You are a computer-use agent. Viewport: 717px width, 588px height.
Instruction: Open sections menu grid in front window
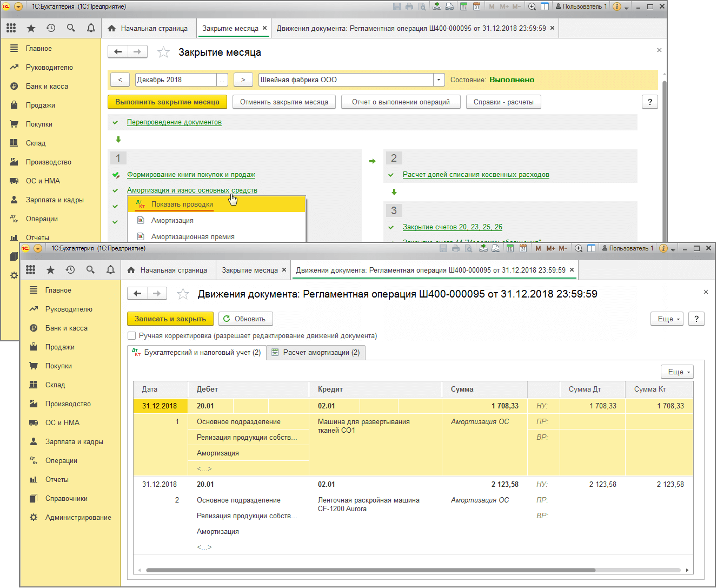click(x=31, y=270)
